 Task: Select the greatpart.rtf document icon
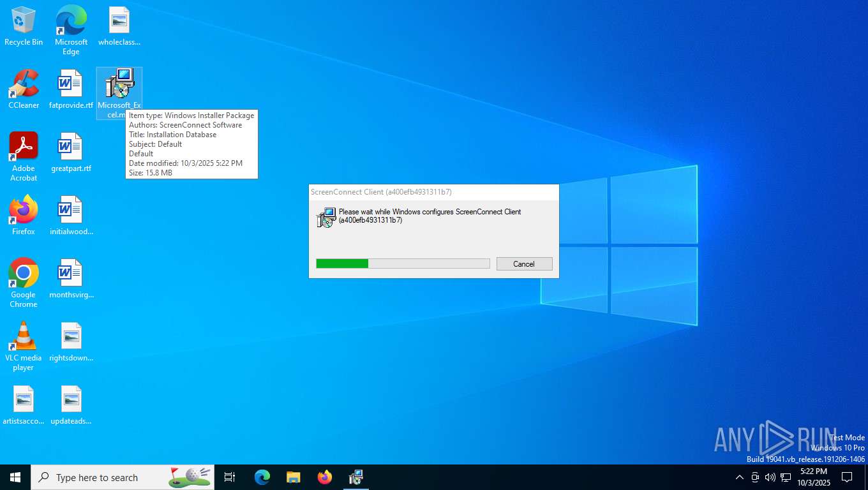[x=71, y=152]
